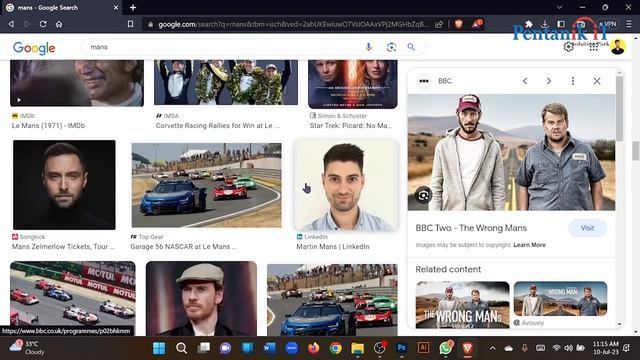Show hidden system tray icons chevron
This screenshot has height=360, width=640.
point(492,348)
